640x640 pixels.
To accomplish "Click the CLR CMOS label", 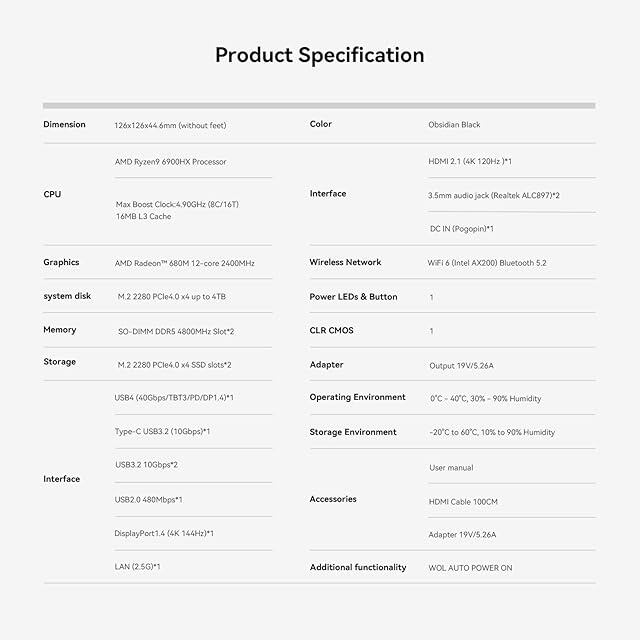I will coord(331,330).
